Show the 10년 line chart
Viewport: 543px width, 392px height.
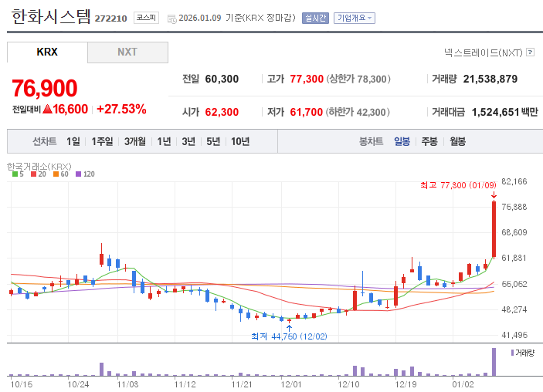pos(240,141)
